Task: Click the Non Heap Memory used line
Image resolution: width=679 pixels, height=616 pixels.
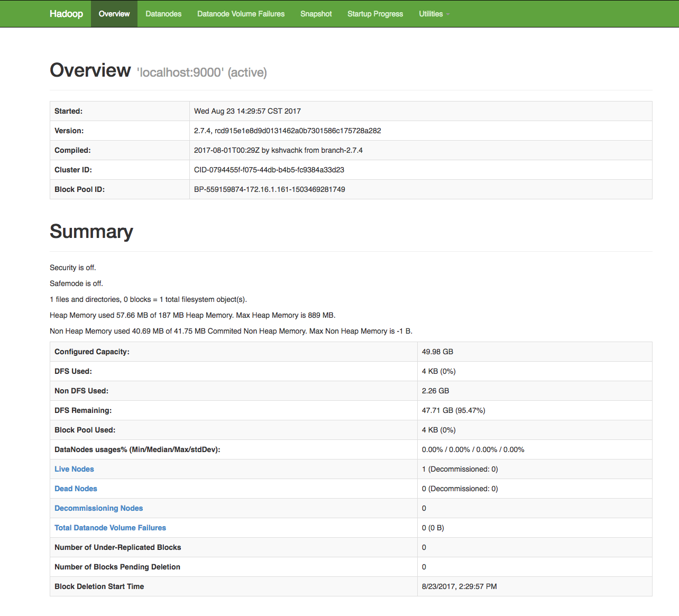Action: coord(231,331)
